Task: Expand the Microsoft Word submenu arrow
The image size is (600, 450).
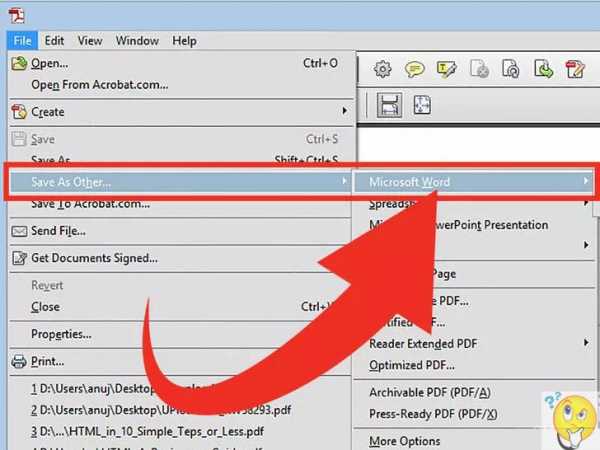Action: pyautogui.click(x=585, y=181)
